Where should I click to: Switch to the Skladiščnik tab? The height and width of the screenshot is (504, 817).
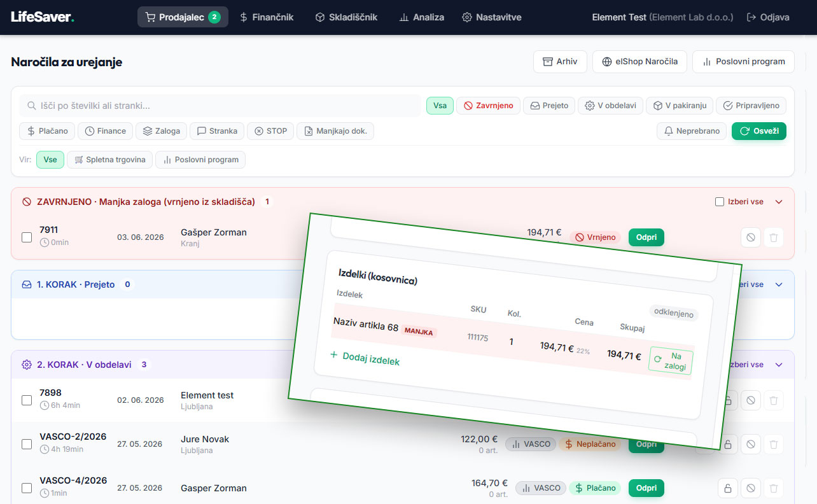347,17
